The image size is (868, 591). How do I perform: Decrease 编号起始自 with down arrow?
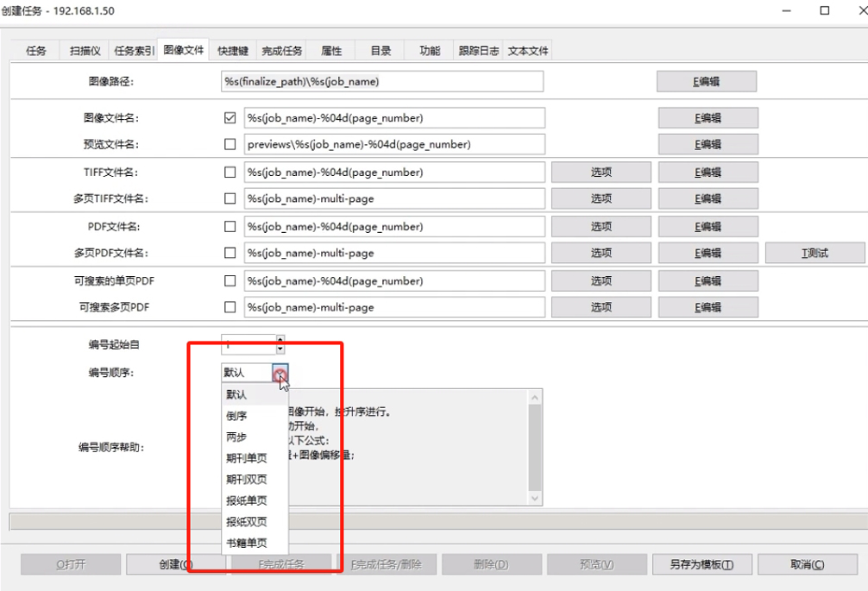click(280, 349)
